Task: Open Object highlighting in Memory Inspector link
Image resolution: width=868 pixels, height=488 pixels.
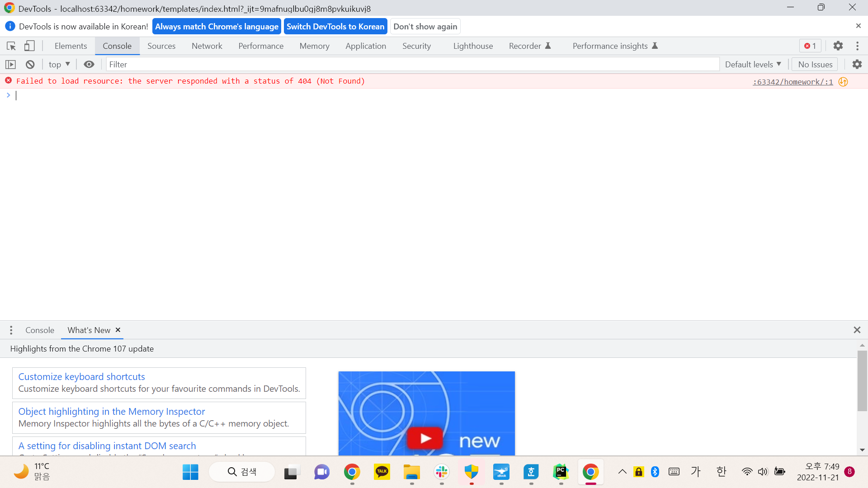Action: (x=112, y=412)
